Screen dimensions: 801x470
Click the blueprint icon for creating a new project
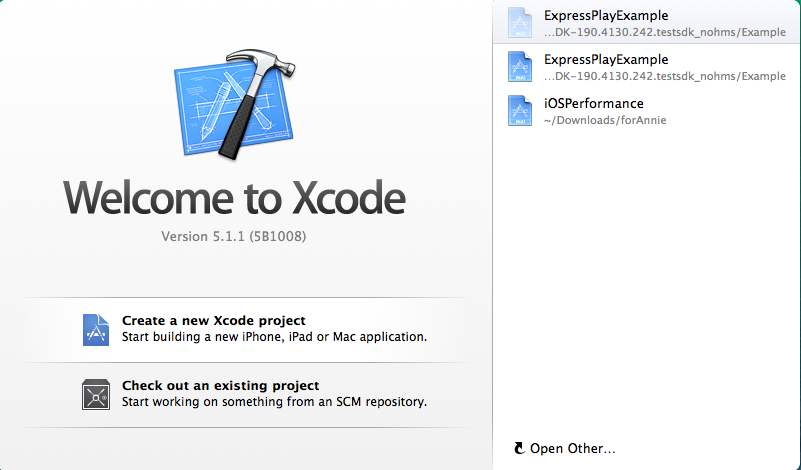click(96, 329)
